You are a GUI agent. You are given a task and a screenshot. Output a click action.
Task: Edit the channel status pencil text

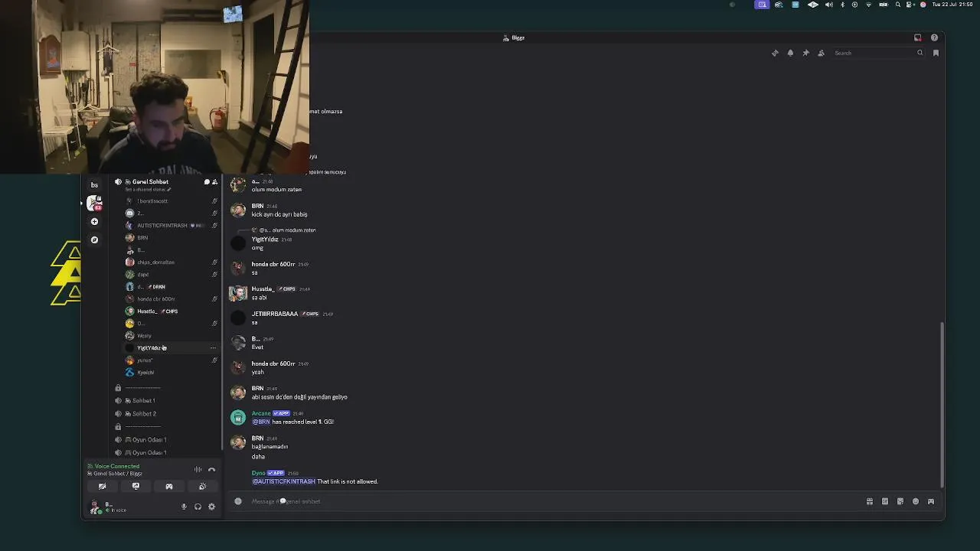pos(148,189)
